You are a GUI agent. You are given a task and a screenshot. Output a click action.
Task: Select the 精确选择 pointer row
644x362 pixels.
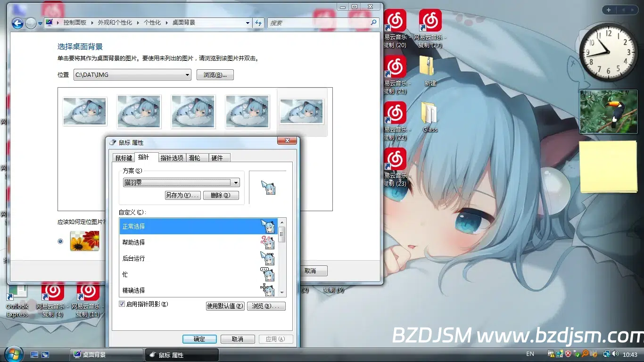(199, 290)
